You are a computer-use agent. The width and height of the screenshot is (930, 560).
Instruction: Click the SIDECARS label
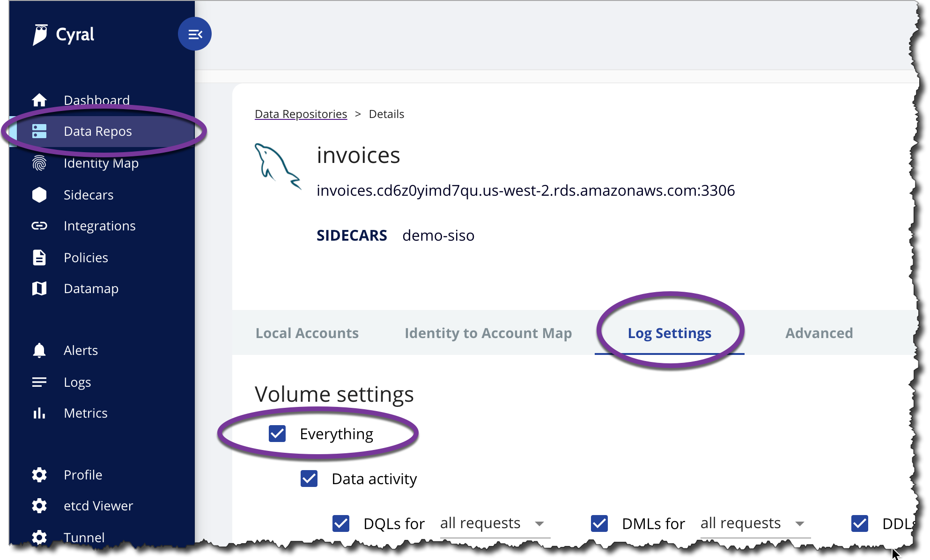352,235
